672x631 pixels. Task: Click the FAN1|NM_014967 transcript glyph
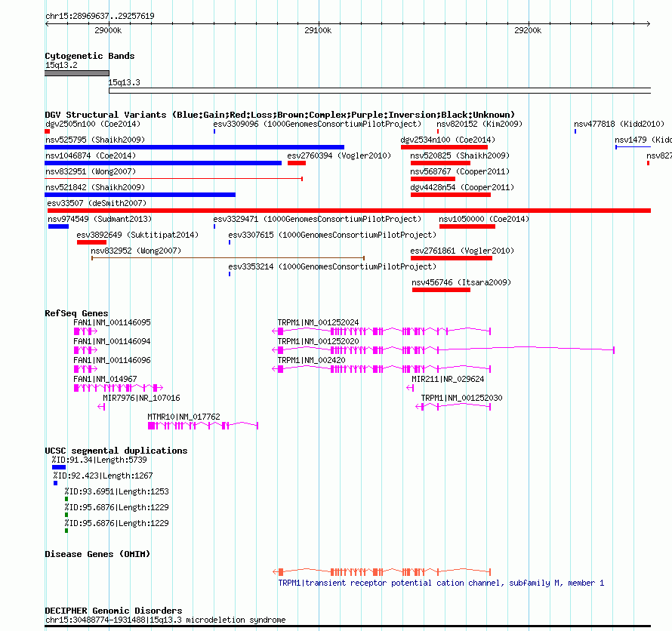click(x=119, y=388)
